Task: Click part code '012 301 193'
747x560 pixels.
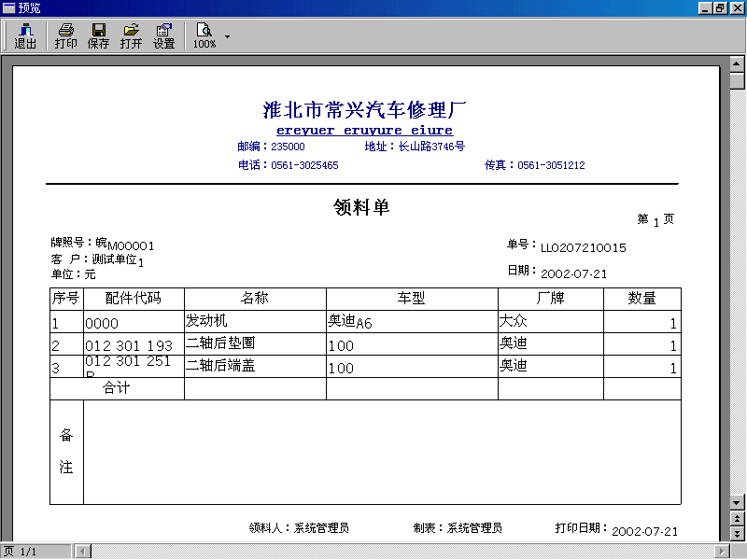Action: click(134, 344)
